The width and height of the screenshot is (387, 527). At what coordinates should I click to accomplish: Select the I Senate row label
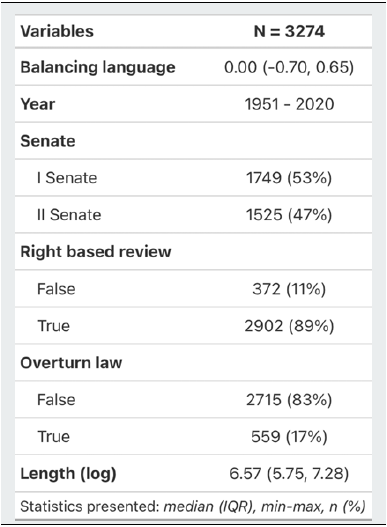pos(67,178)
